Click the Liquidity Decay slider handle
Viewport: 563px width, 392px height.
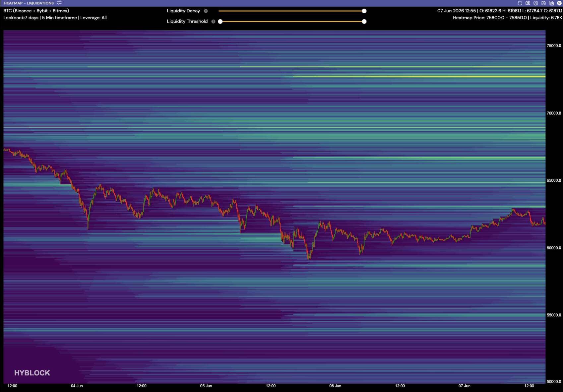(364, 11)
